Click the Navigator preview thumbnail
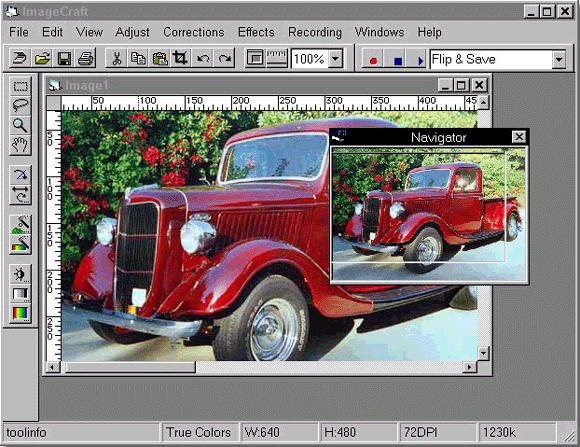580x447 pixels. click(429, 214)
